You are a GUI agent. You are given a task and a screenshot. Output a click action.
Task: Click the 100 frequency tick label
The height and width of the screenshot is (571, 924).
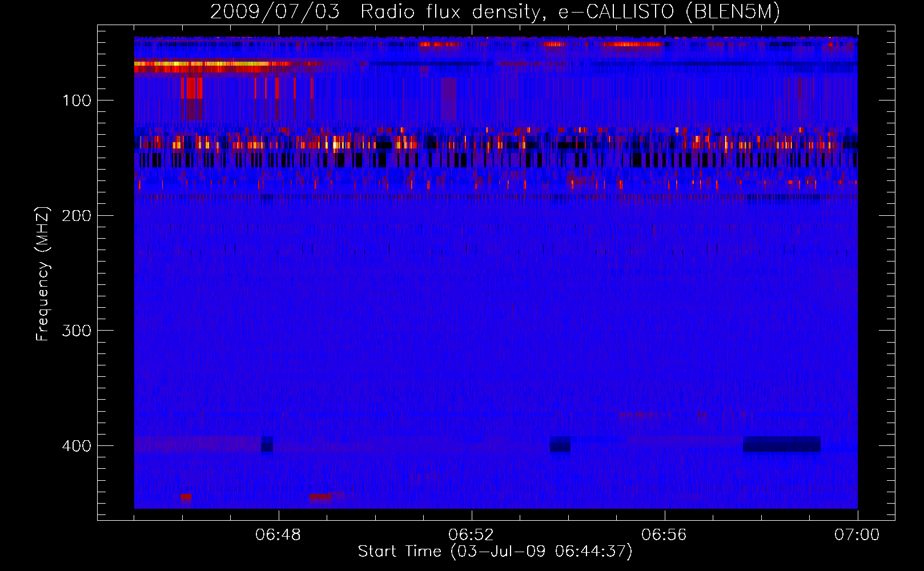77,101
